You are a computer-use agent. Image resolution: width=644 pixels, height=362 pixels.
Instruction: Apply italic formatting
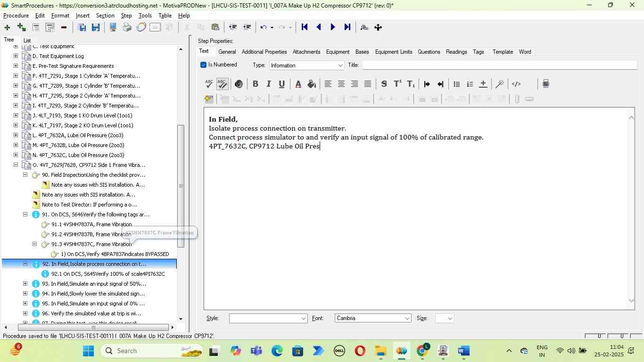coord(269,84)
